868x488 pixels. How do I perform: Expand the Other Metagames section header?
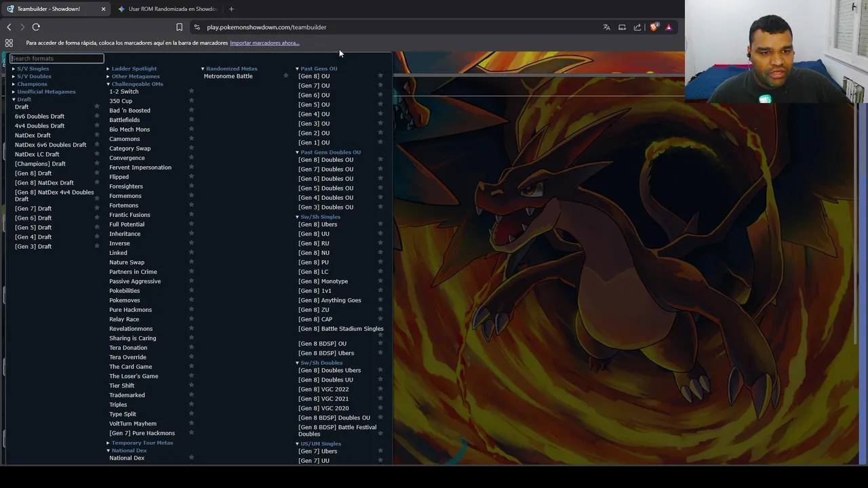[134, 76]
